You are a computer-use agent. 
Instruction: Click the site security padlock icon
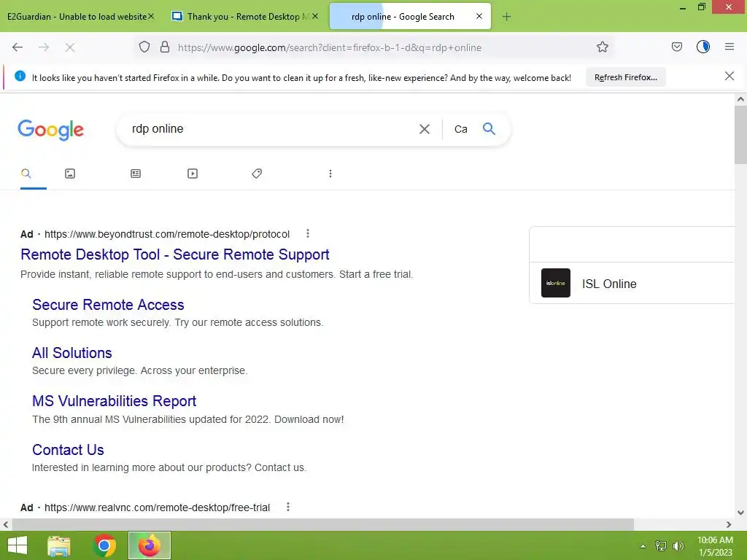(x=165, y=47)
